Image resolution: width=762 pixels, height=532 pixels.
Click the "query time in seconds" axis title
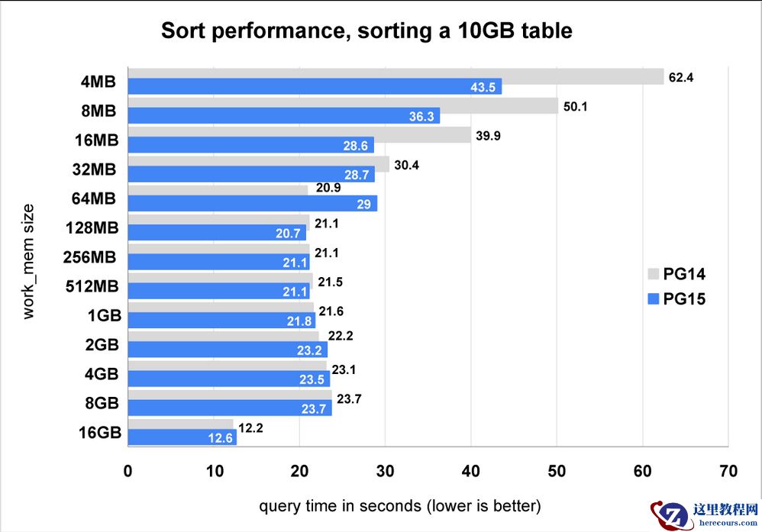coord(400,505)
